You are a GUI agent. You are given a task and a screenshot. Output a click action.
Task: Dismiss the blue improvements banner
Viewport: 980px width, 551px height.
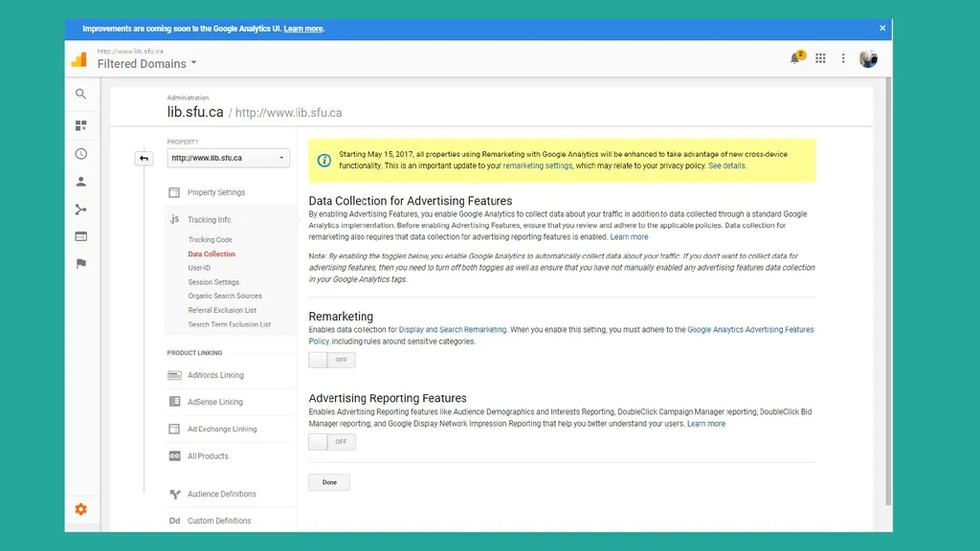[x=882, y=28]
